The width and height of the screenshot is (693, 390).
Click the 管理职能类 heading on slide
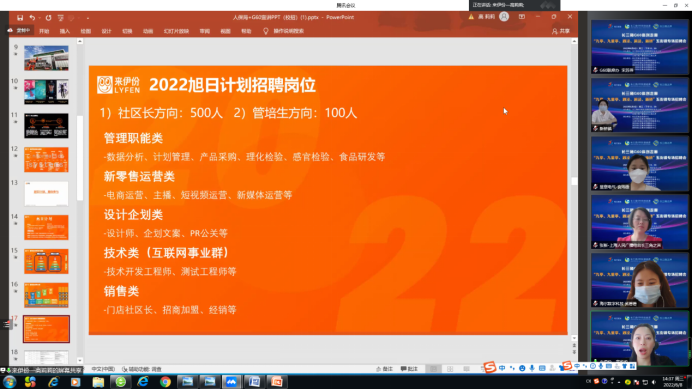tap(133, 138)
